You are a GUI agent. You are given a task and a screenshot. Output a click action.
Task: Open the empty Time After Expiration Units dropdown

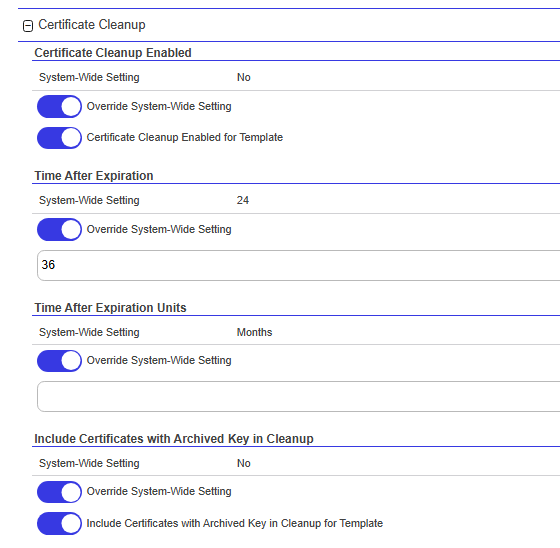pyautogui.click(x=299, y=397)
